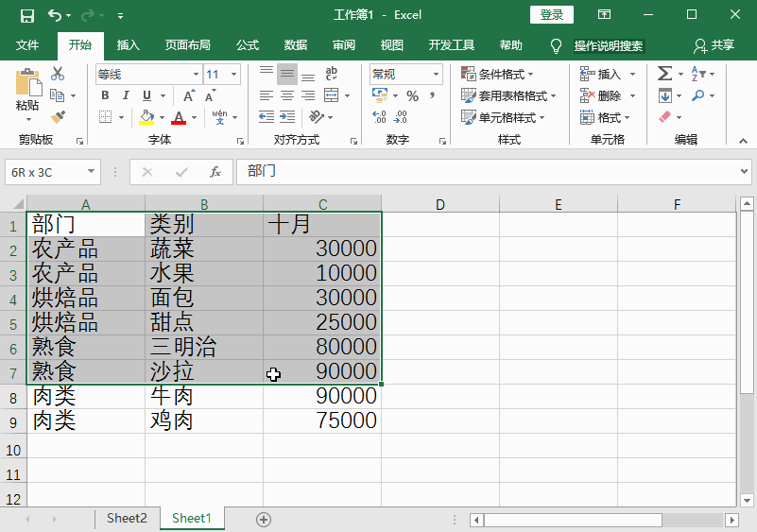The image size is (757, 532).
Task: Collapse the ribbon with arrow
Action: pyautogui.click(x=744, y=141)
